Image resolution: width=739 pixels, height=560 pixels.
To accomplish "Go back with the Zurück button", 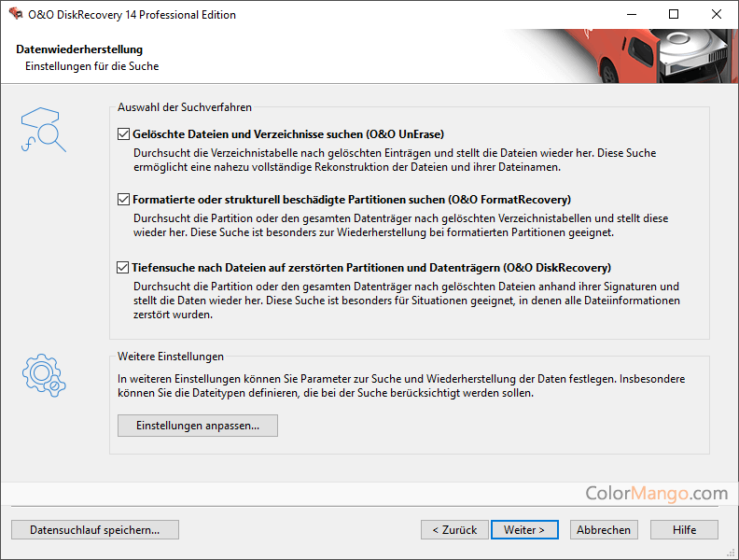I will pos(453,529).
